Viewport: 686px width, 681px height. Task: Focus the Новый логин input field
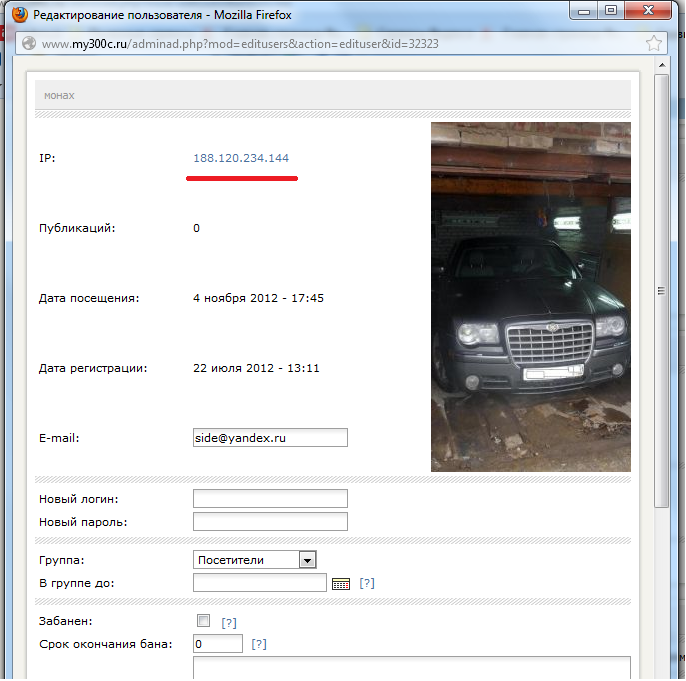pyautogui.click(x=270, y=499)
